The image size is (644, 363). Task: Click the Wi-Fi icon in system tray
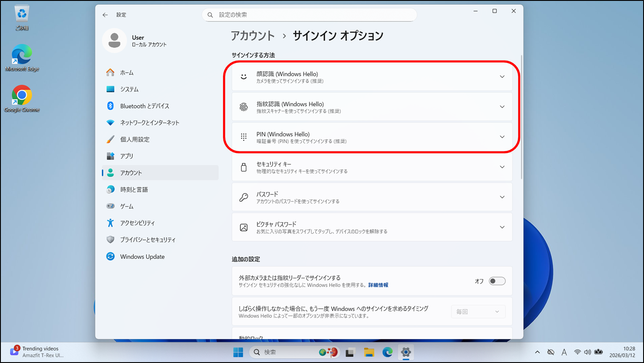578,352
